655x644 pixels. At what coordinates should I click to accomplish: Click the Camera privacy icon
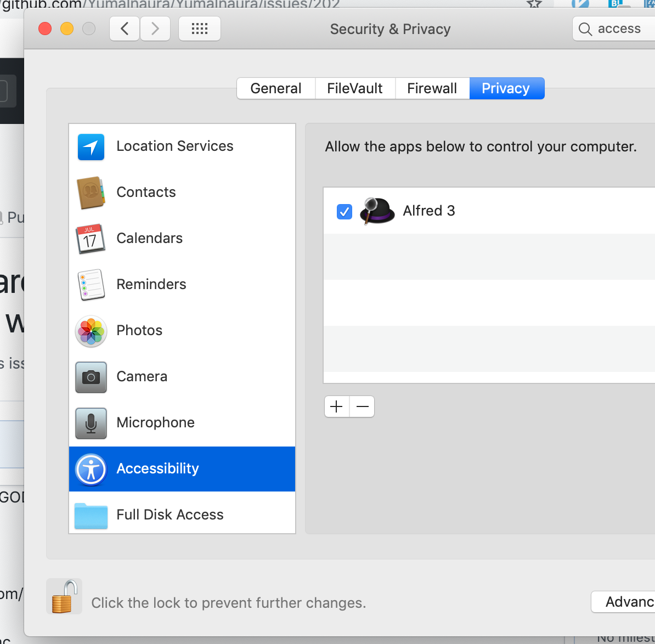[91, 377]
